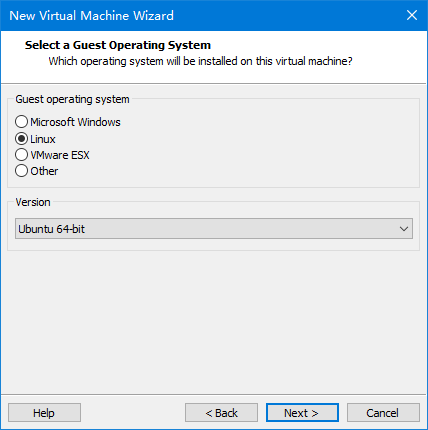Click the 'Guest operating system' group label
The width and height of the screenshot is (428, 430).
[x=72, y=99]
